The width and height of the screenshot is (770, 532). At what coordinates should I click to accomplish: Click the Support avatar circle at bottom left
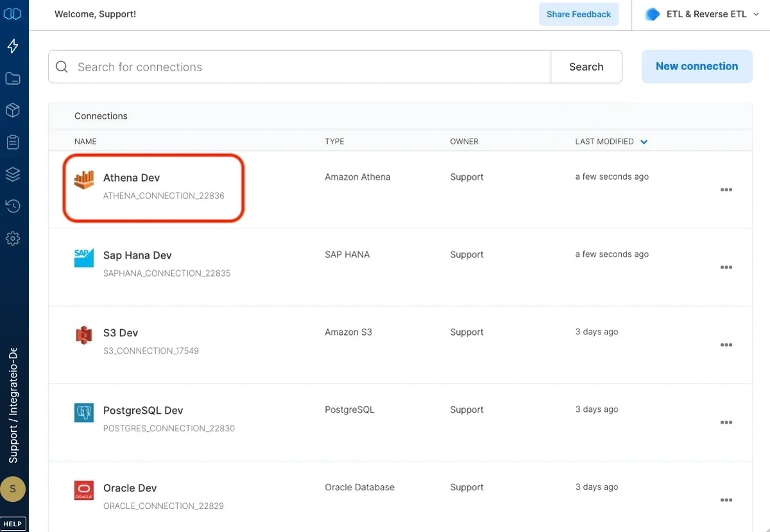(x=13, y=490)
